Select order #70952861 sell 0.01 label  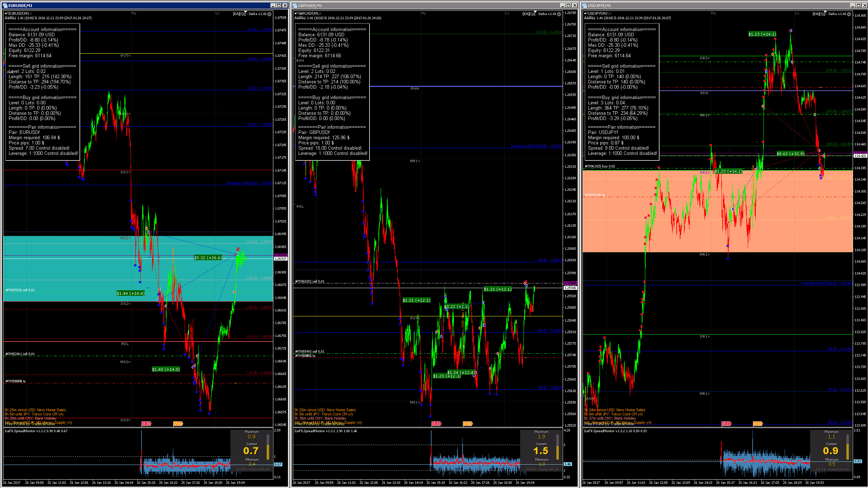pyautogui.click(x=20, y=354)
